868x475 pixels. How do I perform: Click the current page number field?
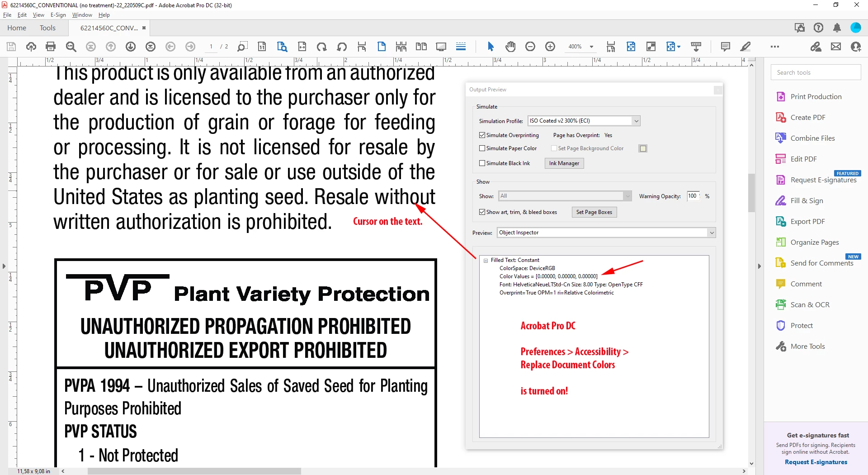pos(211,47)
